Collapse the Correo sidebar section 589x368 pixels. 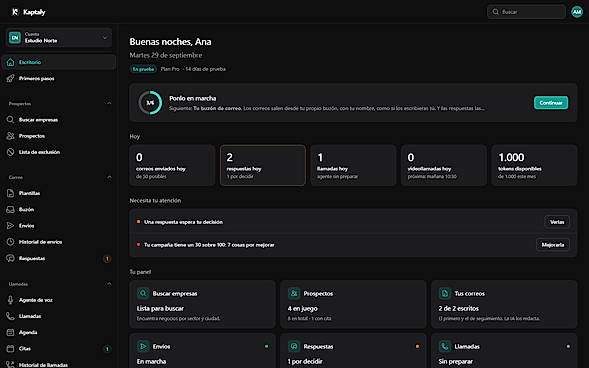[x=109, y=177]
